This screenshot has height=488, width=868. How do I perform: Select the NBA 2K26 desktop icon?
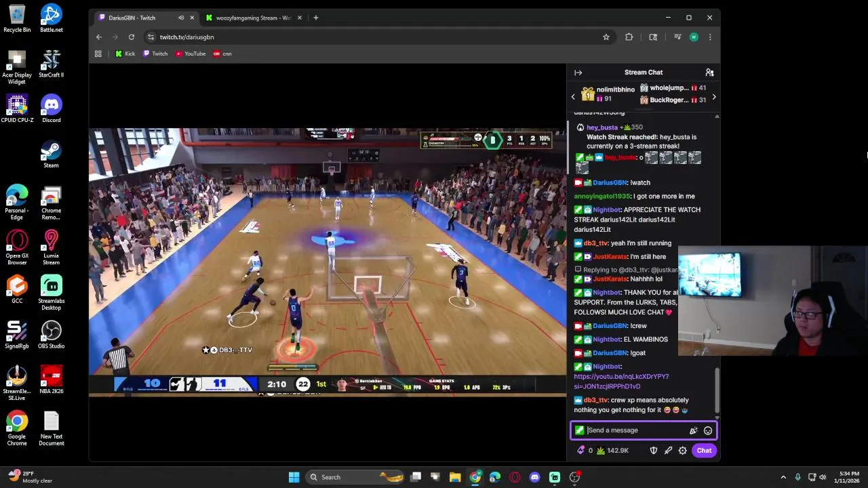pyautogui.click(x=52, y=380)
